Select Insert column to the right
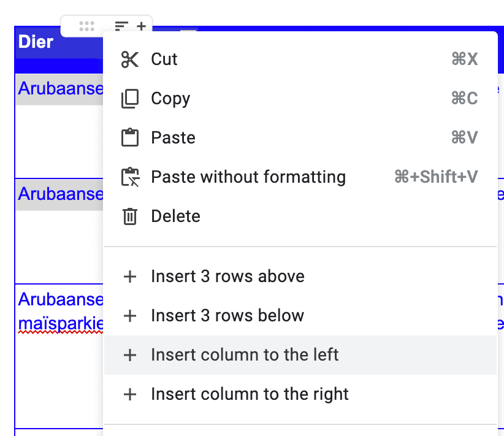The width and height of the screenshot is (504, 436). click(x=250, y=394)
